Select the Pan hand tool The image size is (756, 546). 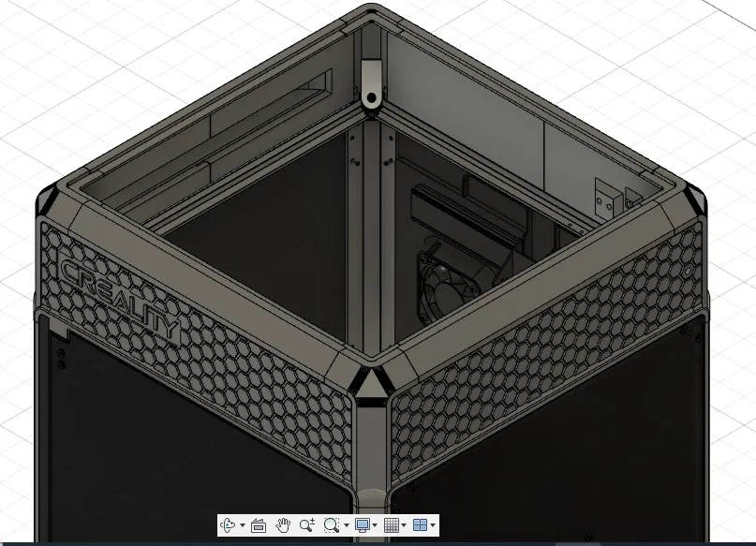click(x=283, y=524)
